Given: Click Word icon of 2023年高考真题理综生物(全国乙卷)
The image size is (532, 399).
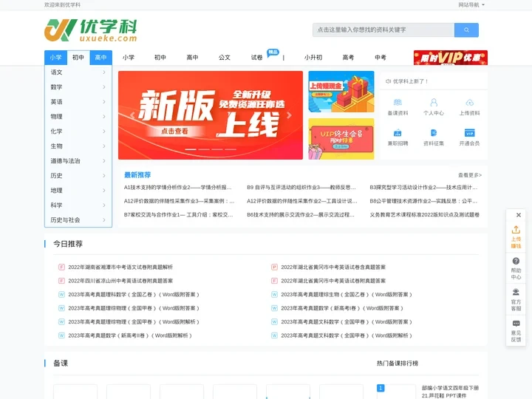Looking at the screenshot, I should [x=274, y=294].
